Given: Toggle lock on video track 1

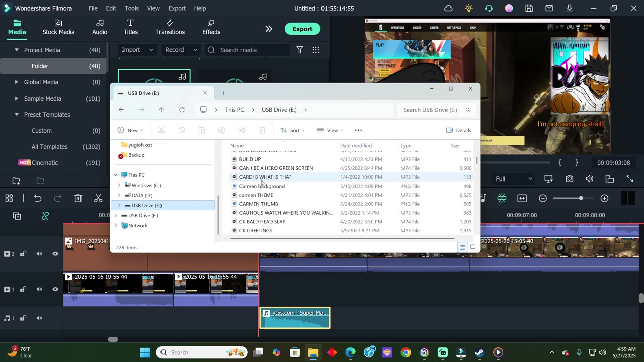Looking at the screenshot, I should tap(23, 289).
